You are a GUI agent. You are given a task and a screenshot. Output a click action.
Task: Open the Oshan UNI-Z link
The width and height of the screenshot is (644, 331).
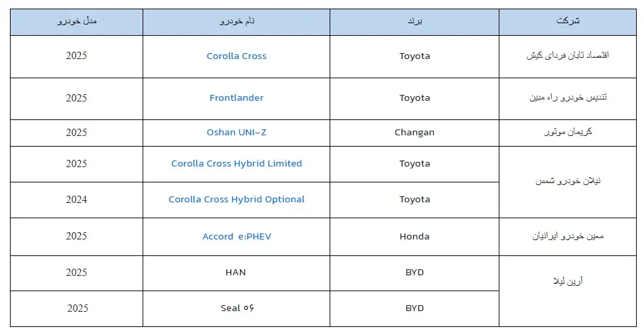(x=236, y=133)
